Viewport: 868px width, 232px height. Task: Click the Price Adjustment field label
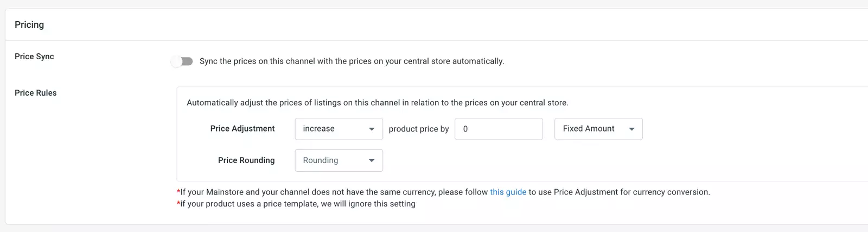tap(242, 129)
